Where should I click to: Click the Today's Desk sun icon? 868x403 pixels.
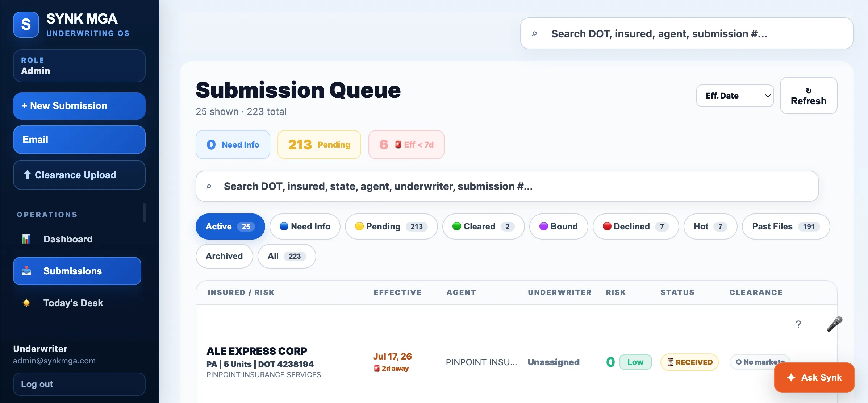tap(26, 303)
